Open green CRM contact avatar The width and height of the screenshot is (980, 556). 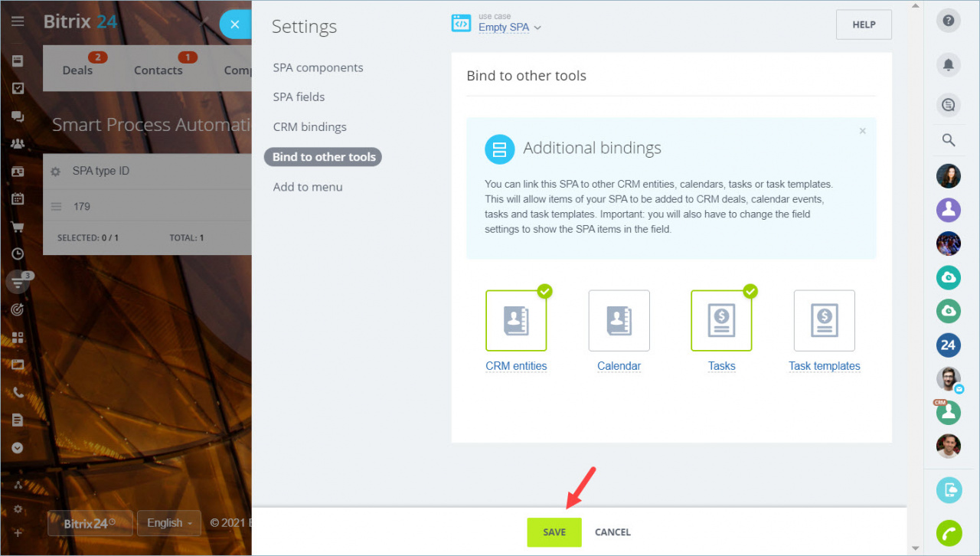pos(949,412)
